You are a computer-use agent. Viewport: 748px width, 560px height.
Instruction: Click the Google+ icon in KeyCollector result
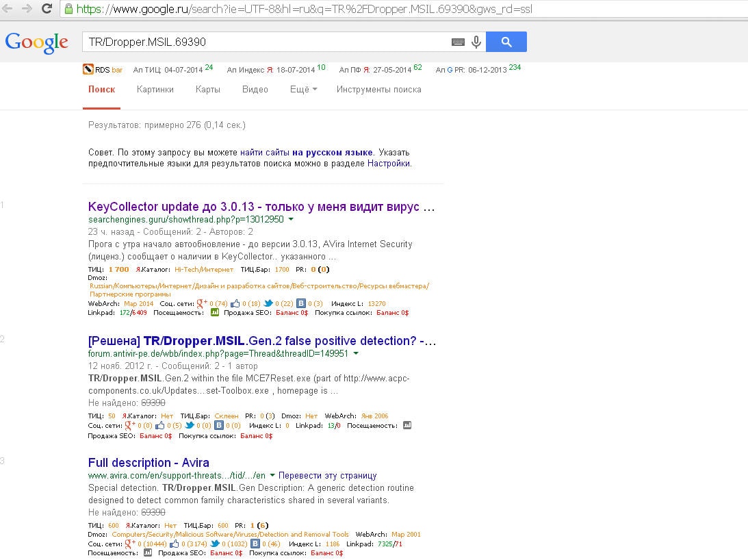click(202, 303)
